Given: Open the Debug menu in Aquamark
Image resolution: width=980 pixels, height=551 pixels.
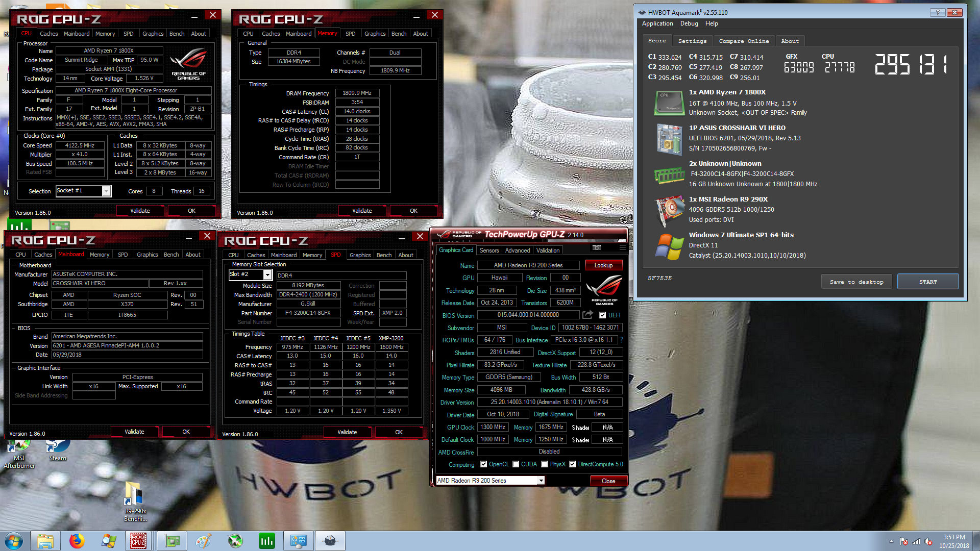Looking at the screenshot, I should coord(689,23).
